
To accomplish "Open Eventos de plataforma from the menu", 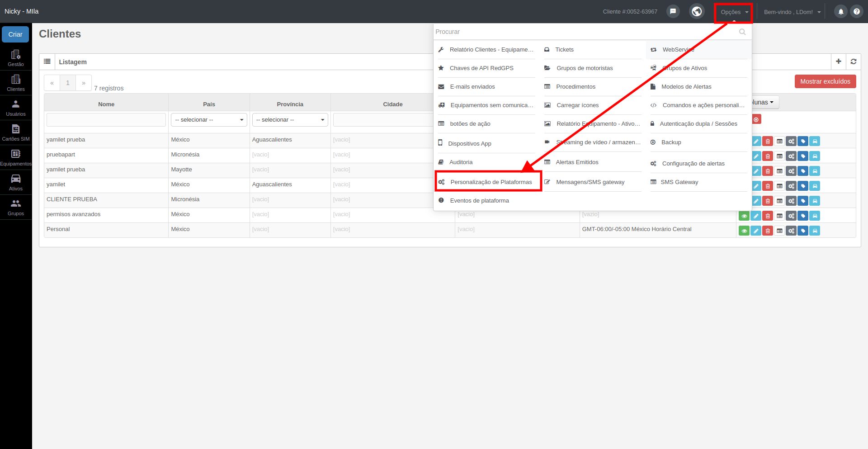I will tap(479, 201).
